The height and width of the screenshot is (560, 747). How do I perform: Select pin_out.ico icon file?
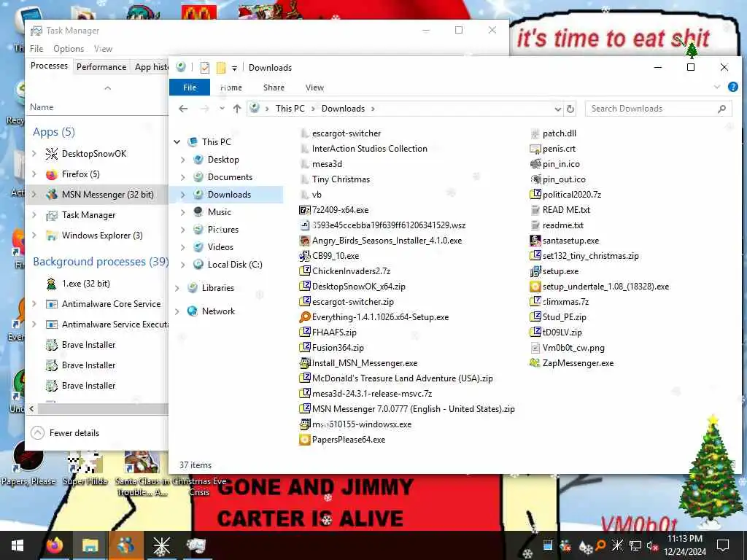pyautogui.click(x=558, y=179)
